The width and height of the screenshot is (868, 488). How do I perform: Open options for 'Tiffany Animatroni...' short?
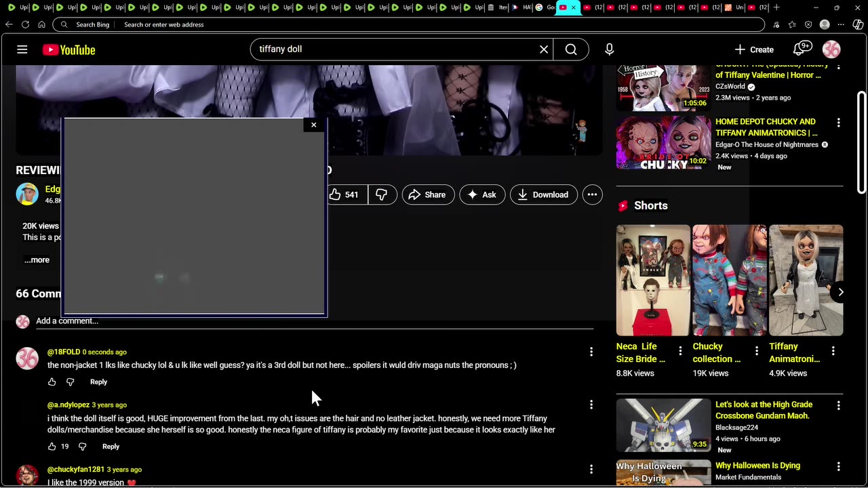tap(833, 351)
